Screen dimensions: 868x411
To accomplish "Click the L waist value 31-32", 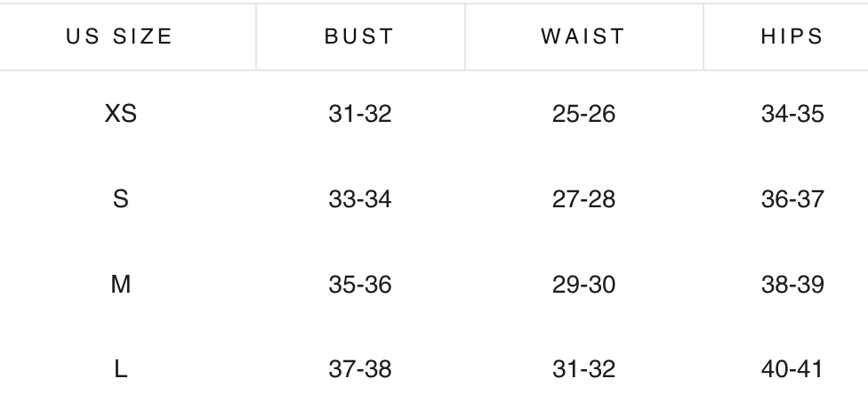I will point(583,369).
